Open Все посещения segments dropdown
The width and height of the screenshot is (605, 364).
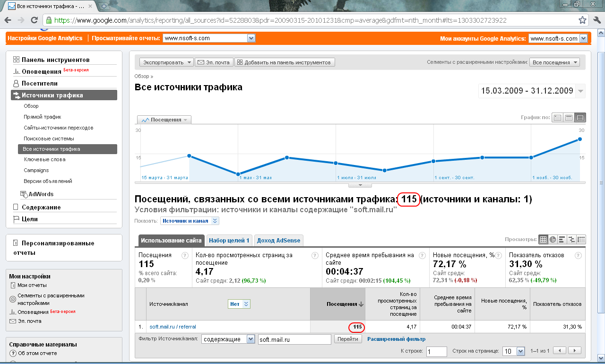pyautogui.click(x=555, y=62)
